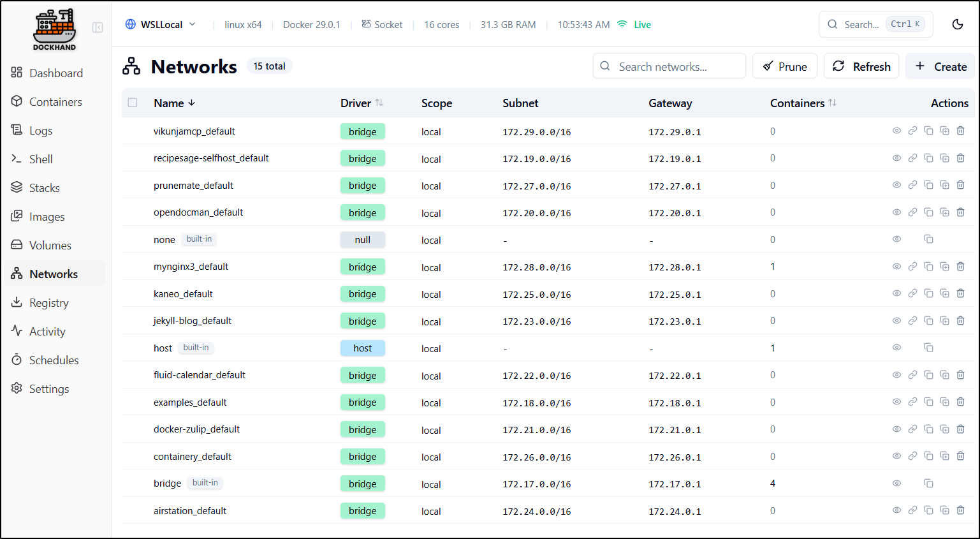Click the copy-plus duplicate icon for kaneo_default

(x=944, y=293)
